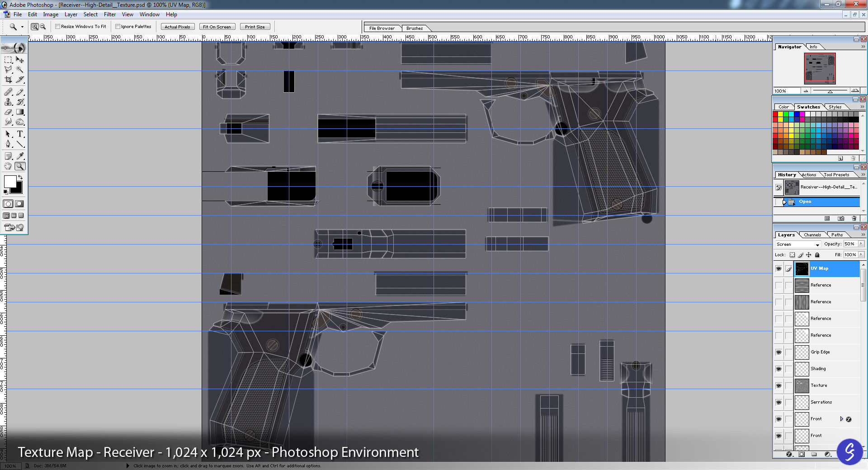Toggle lock transparent pixels
The image size is (868, 470).
pyautogui.click(x=792, y=255)
